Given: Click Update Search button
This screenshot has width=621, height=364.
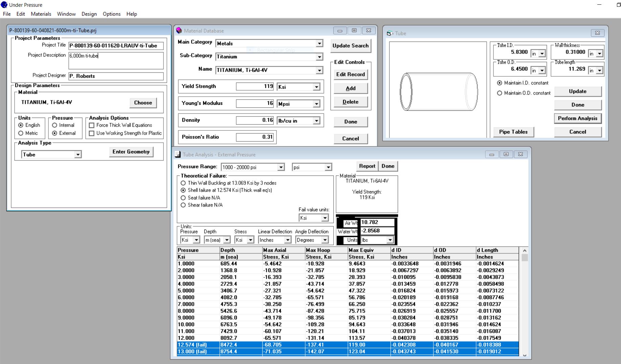Looking at the screenshot, I should [351, 46].
